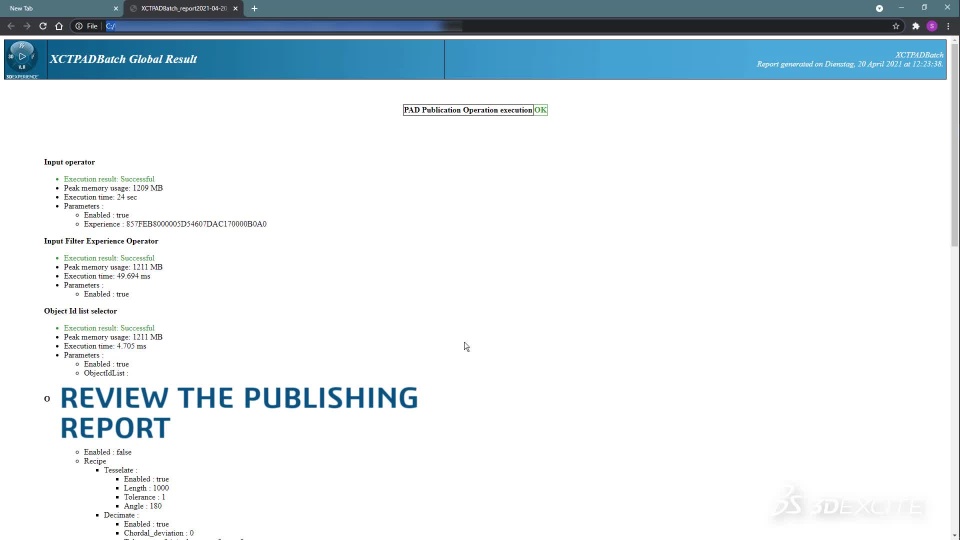The width and height of the screenshot is (960, 540).
Task: Click the ObjectIdList parameter line
Action: point(106,373)
